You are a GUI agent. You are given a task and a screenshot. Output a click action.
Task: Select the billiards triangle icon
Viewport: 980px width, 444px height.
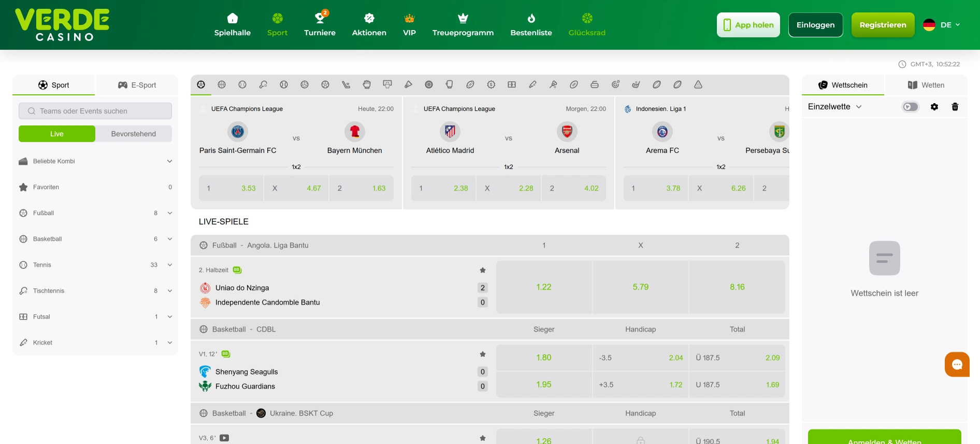pyautogui.click(x=698, y=84)
